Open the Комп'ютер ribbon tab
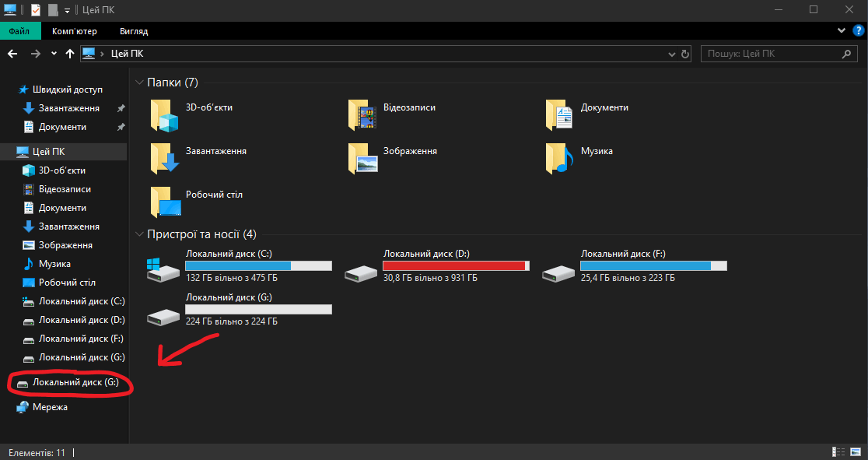 [75, 31]
